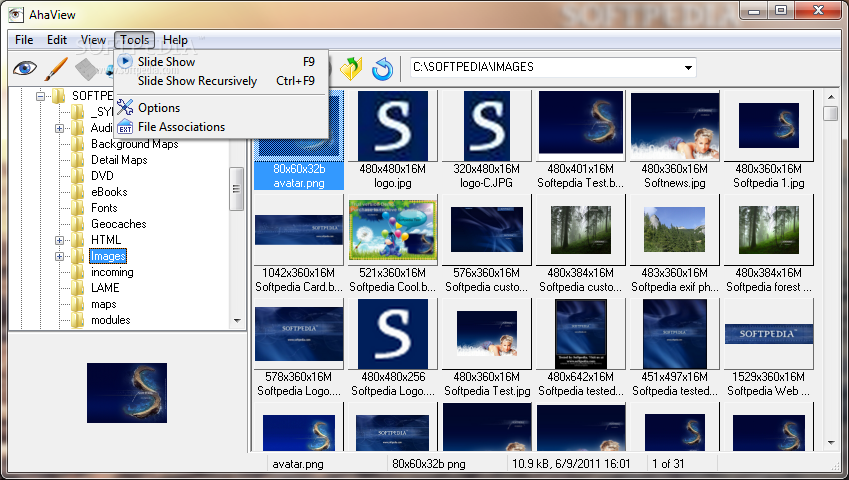The height and width of the screenshot is (480, 849).
Task: Click the Background Maps folder icon
Action: click(x=77, y=144)
